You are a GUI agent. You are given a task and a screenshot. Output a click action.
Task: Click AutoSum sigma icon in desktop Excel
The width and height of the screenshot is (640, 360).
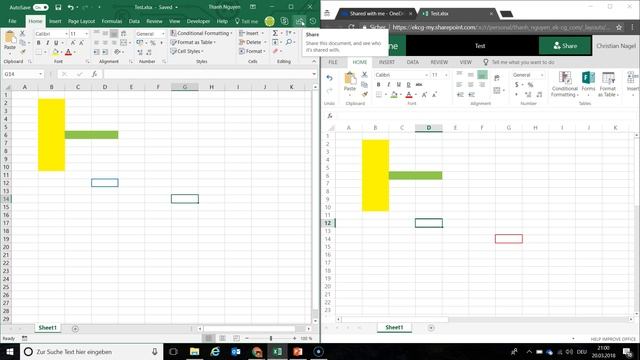[275, 33]
